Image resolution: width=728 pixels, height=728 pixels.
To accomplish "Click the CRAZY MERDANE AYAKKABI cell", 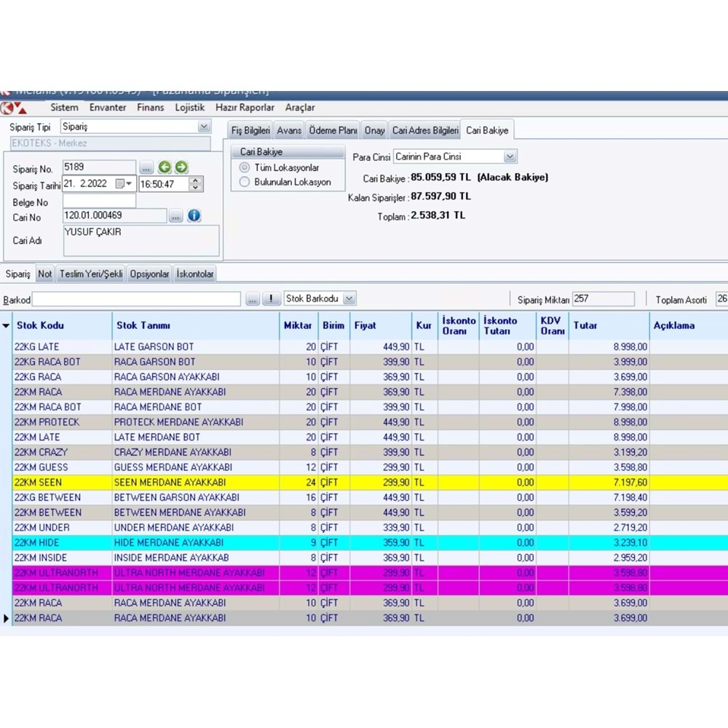I will coord(196,452).
